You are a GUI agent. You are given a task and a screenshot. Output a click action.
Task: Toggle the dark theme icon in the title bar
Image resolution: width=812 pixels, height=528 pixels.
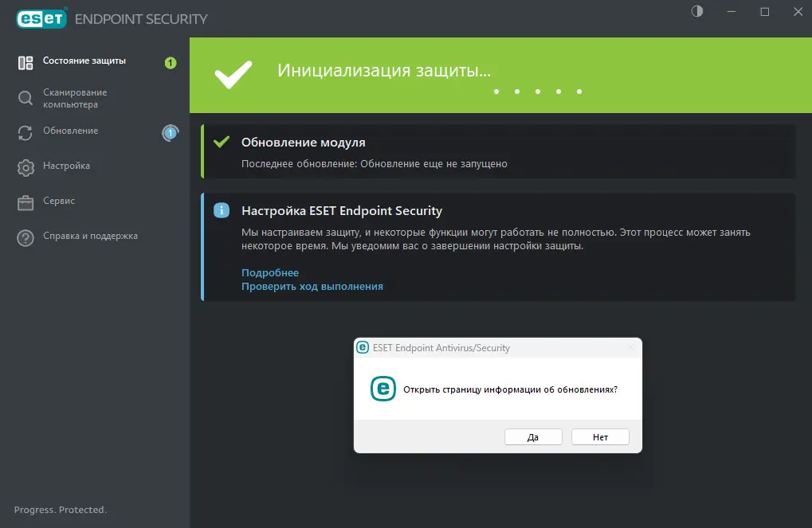pos(696,12)
